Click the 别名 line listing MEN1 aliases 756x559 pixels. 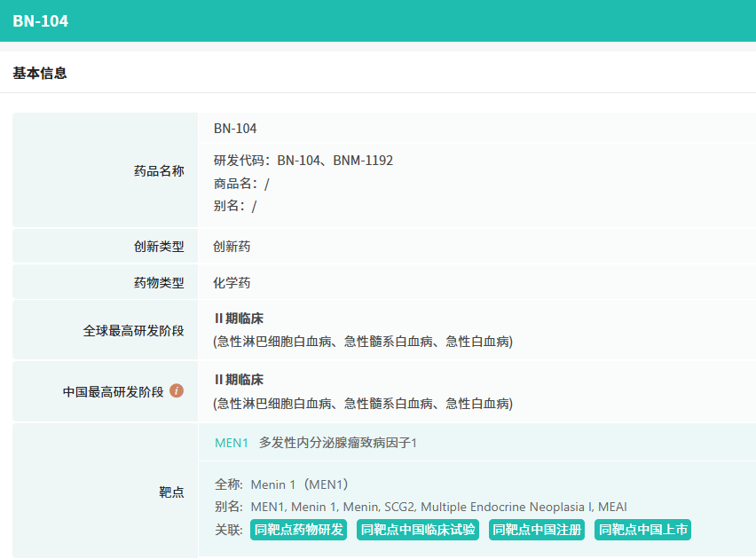(421, 507)
